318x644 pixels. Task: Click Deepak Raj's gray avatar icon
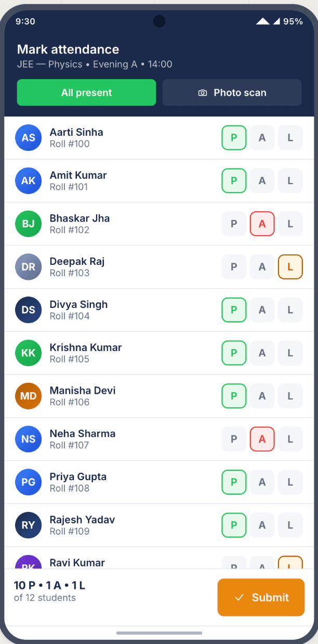point(28,267)
